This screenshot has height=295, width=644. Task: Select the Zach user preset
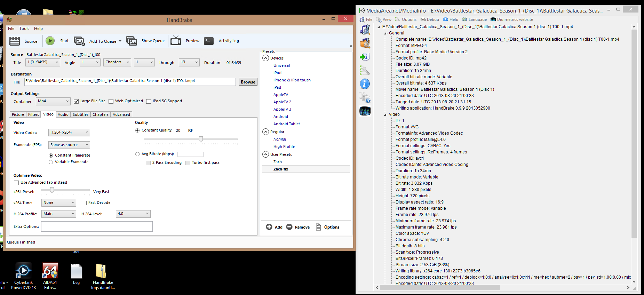coord(277,162)
